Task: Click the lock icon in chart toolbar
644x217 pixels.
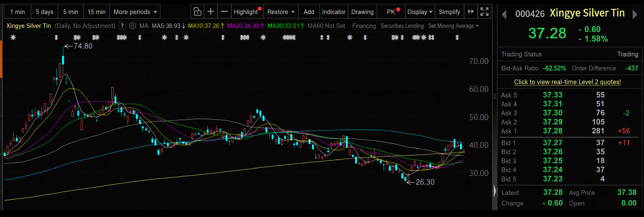Action: pyautogui.click(x=197, y=12)
